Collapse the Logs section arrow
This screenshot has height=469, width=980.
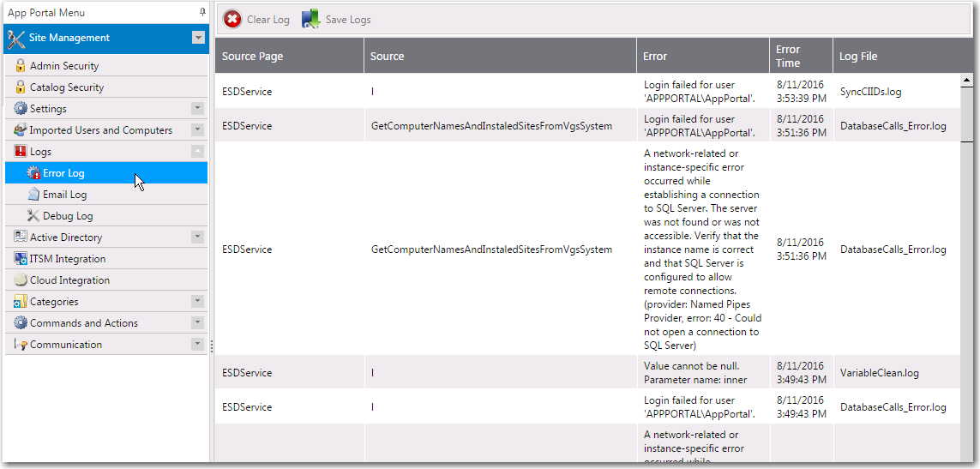click(197, 152)
